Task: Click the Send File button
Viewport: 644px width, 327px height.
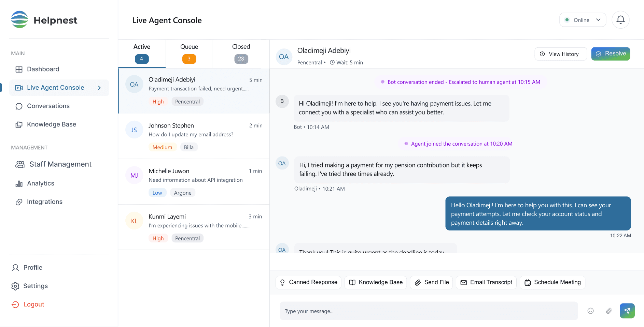Action: (x=432, y=282)
